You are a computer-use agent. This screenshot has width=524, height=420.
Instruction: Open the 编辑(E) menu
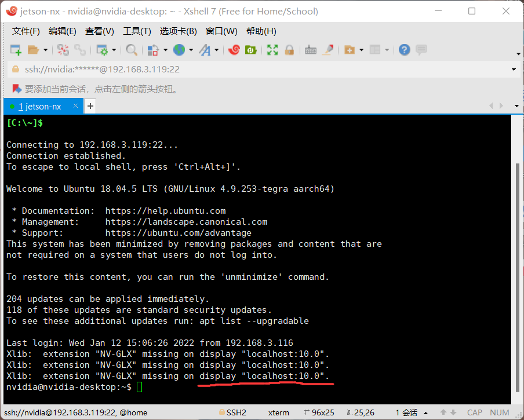(63, 31)
